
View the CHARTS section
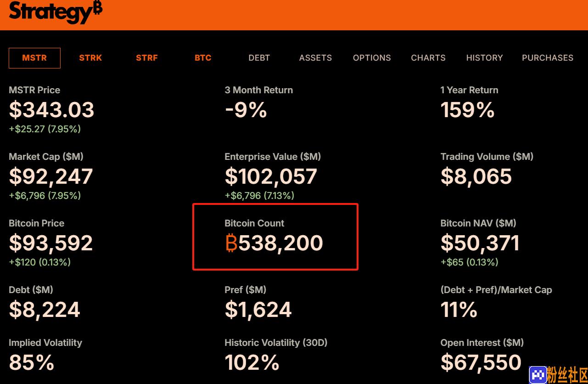pos(428,58)
